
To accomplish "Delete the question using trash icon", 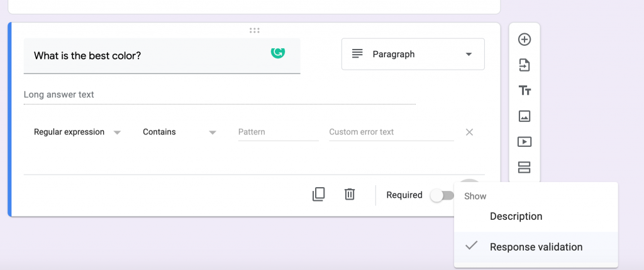I will click(x=350, y=194).
